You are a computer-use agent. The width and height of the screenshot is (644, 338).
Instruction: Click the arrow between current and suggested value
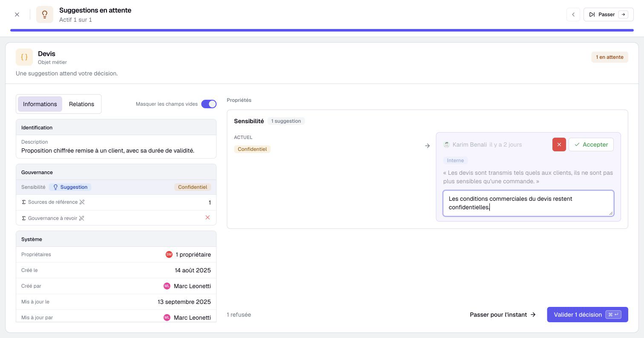[427, 146]
